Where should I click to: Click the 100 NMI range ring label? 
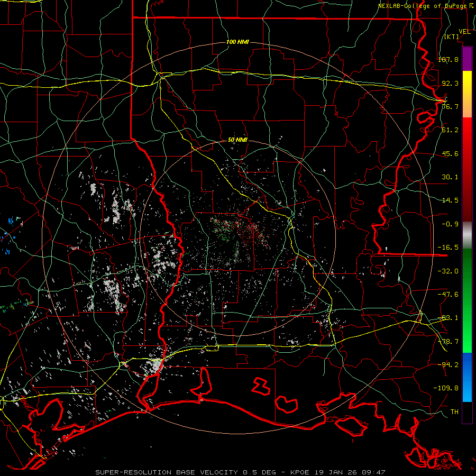coord(237,42)
